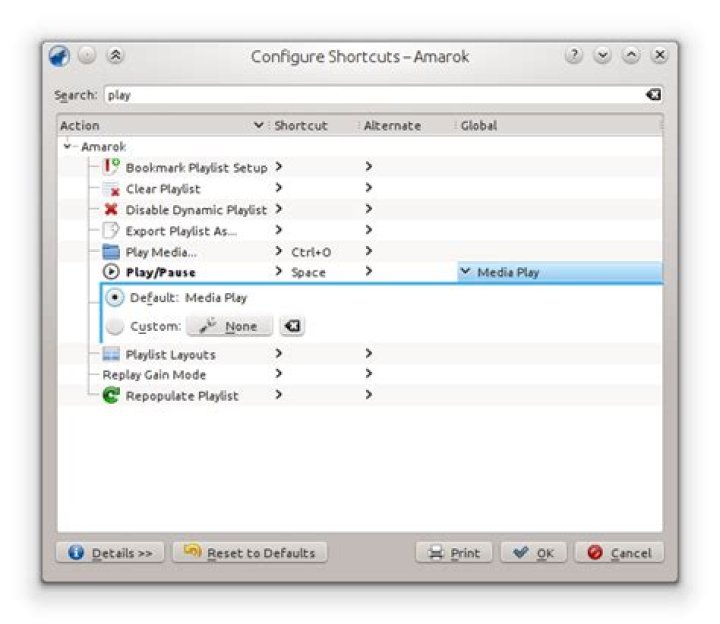Select the Play/Pause action row label
Image resolution: width=720 pixels, height=624 pixels.
tap(161, 272)
